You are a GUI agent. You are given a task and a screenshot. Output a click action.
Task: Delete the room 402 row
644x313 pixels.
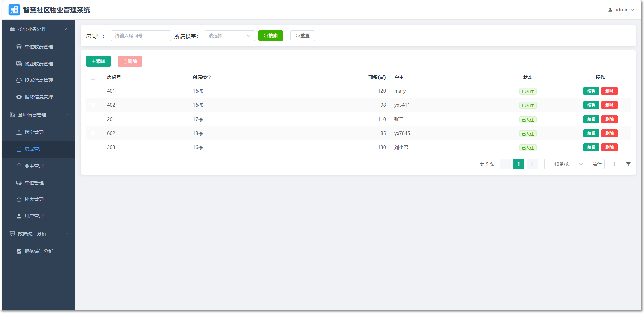click(610, 105)
